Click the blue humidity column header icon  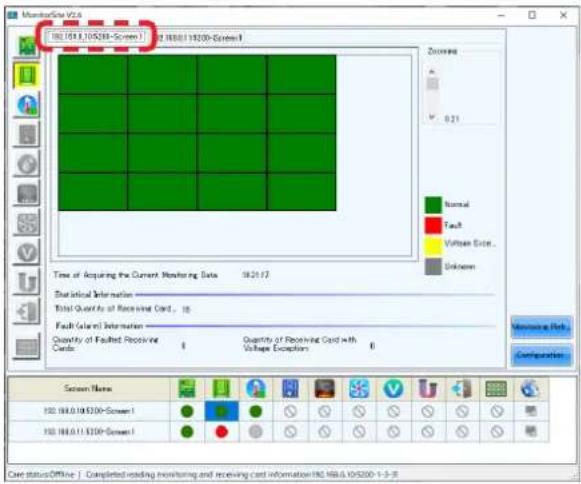pos(290,388)
